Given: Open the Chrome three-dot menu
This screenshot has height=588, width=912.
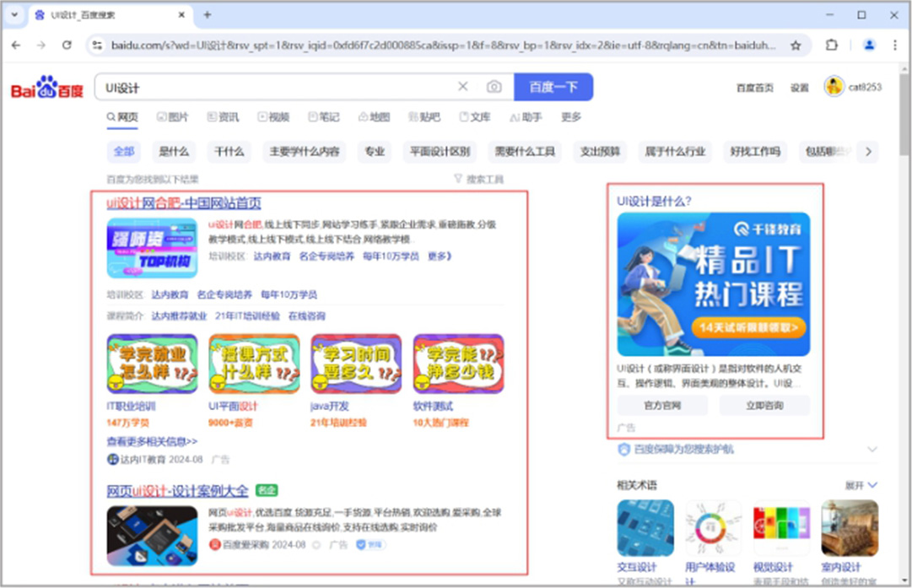Looking at the screenshot, I should [895, 45].
